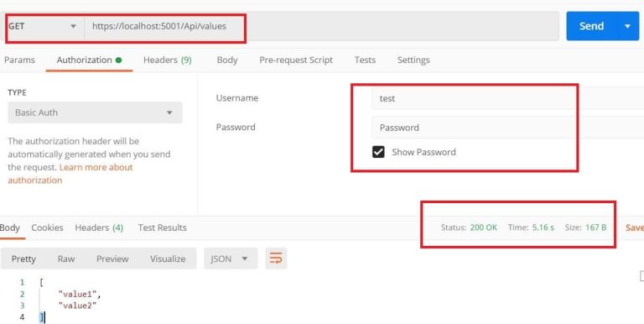Open the JSON format dropdown
This screenshot has height=324, width=644.
coord(231,259)
